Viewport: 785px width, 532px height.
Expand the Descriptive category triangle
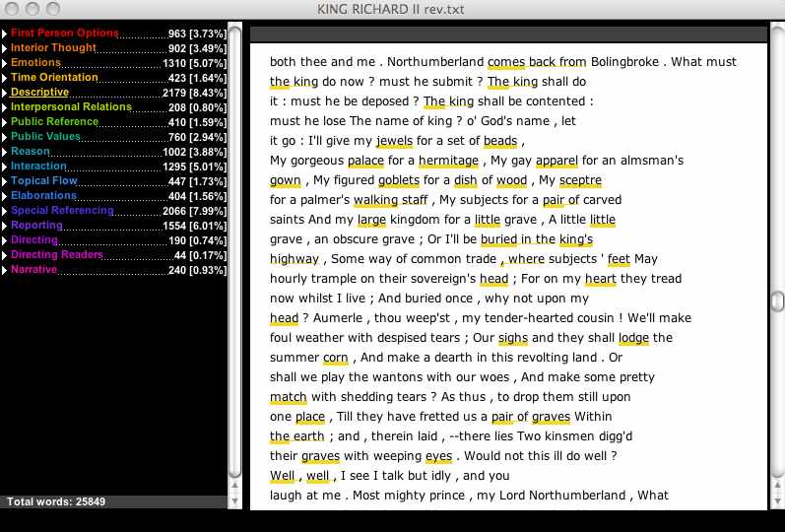pyautogui.click(x=5, y=93)
